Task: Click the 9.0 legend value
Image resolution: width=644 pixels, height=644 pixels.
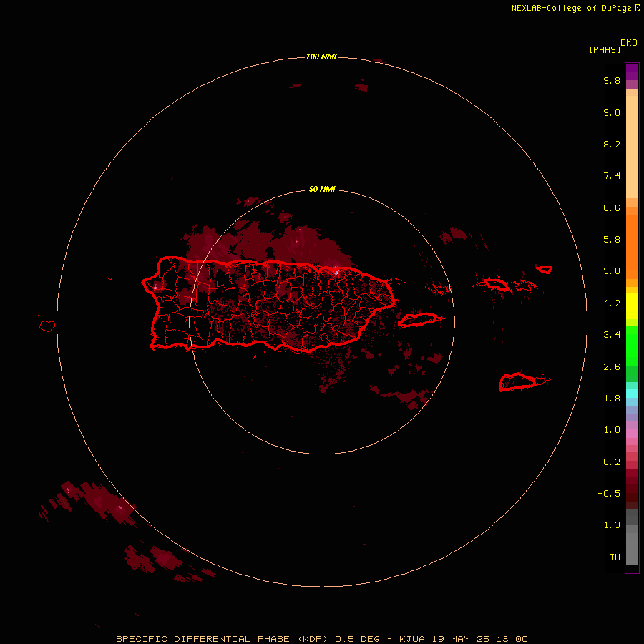Action: click(612, 112)
